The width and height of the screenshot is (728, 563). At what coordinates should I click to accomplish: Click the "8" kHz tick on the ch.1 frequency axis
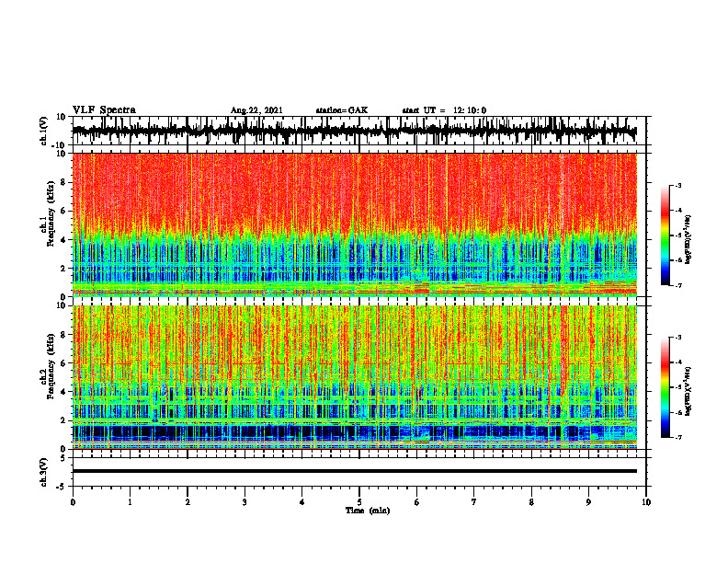tap(64, 182)
